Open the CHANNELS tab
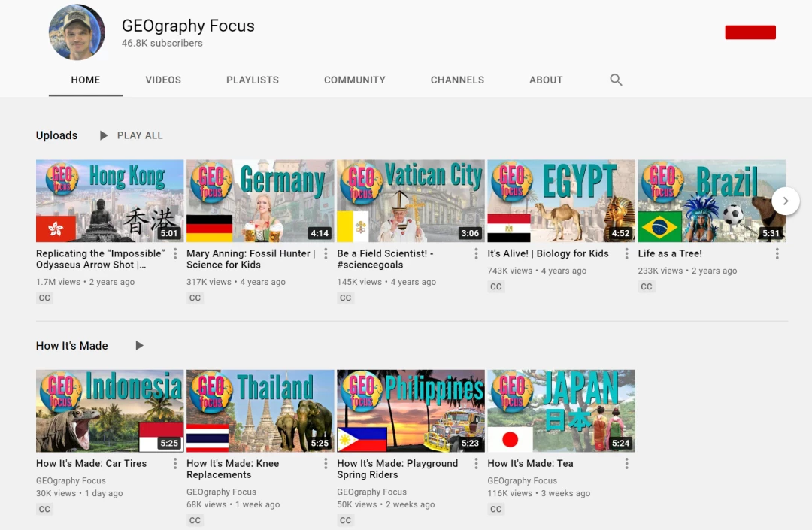The height and width of the screenshot is (530, 812). pos(457,80)
